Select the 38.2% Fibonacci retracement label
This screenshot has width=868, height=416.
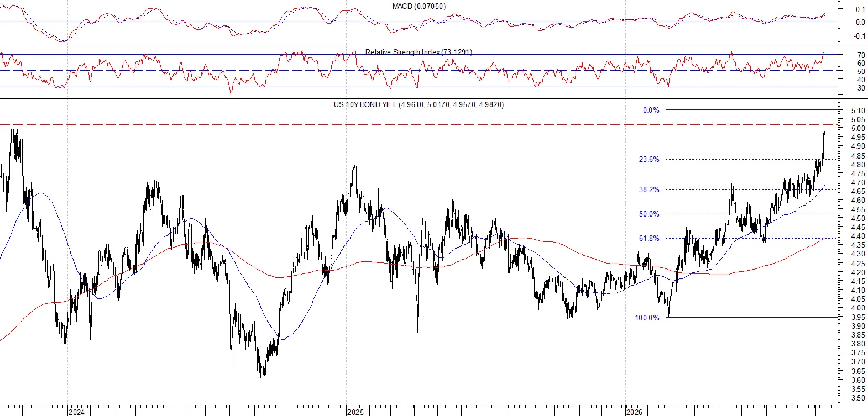pyautogui.click(x=649, y=190)
